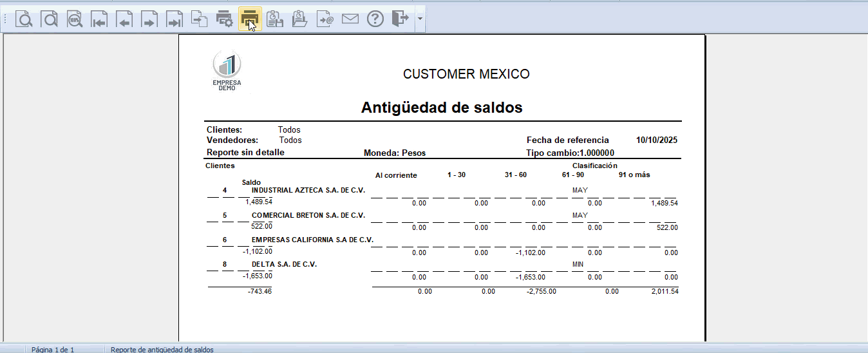Click the Fecha de referencia label
The image size is (868, 353).
(x=567, y=140)
